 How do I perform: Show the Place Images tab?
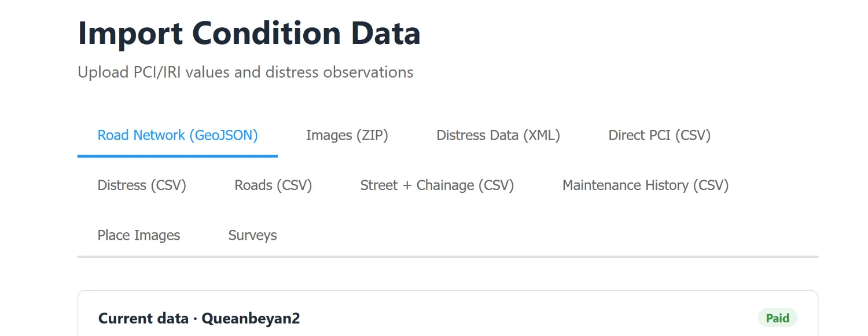click(x=139, y=235)
